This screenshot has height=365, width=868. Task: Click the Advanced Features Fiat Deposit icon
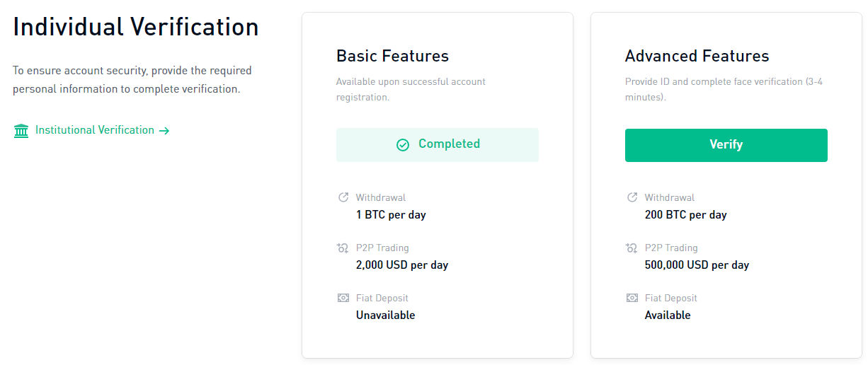click(x=632, y=298)
